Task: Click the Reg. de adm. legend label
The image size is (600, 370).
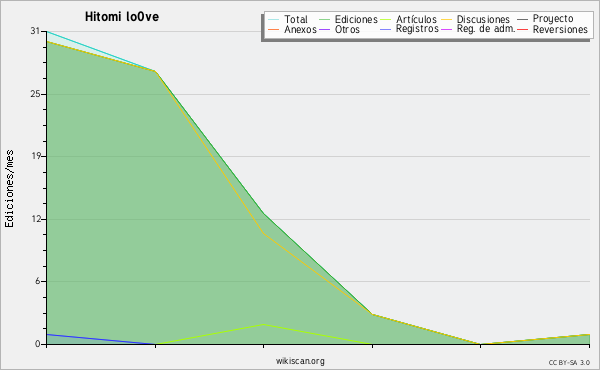Action: (486, 29)
